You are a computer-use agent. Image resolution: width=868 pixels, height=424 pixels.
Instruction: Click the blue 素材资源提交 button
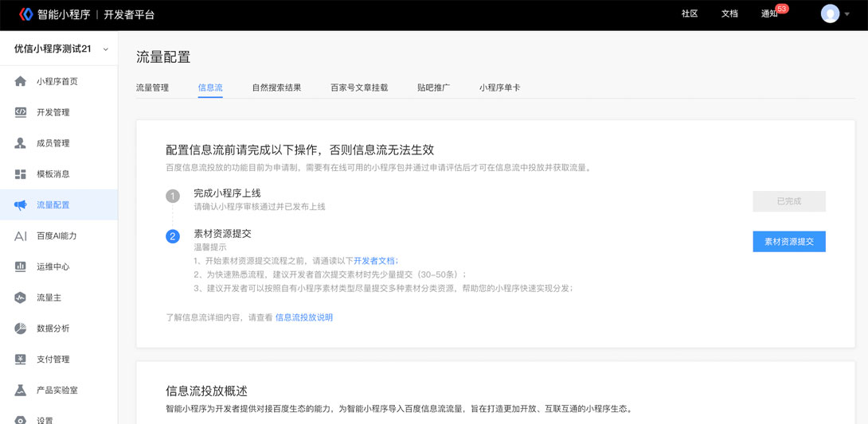pyautogui.click(x=788, y=241)
